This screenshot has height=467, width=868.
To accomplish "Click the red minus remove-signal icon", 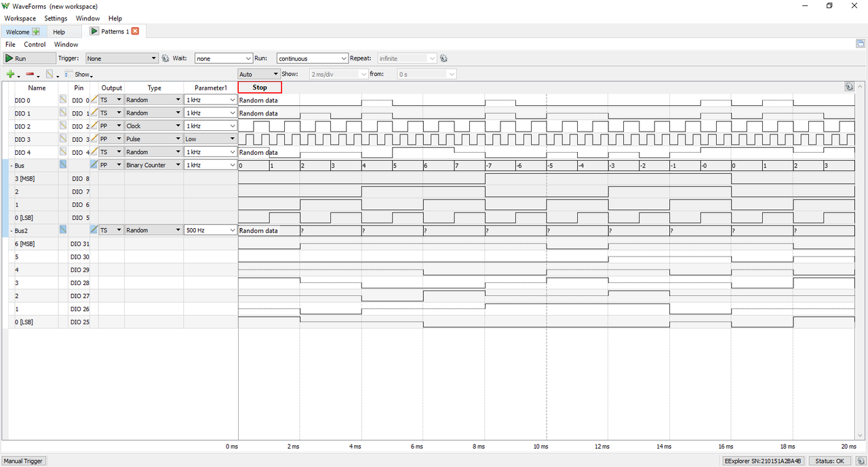I will (x=30, y=74).
